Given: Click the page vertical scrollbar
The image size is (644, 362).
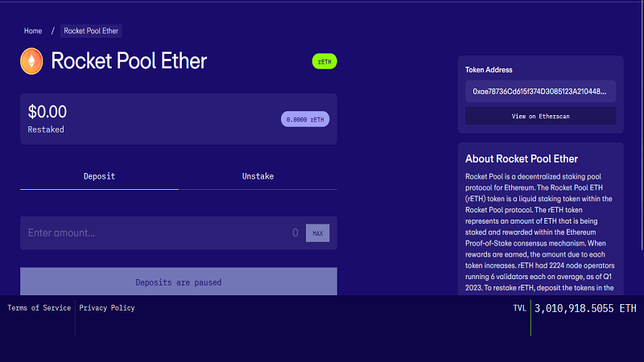Looking at the screenshot, I should pyautogui.click(x=642, y=125).
